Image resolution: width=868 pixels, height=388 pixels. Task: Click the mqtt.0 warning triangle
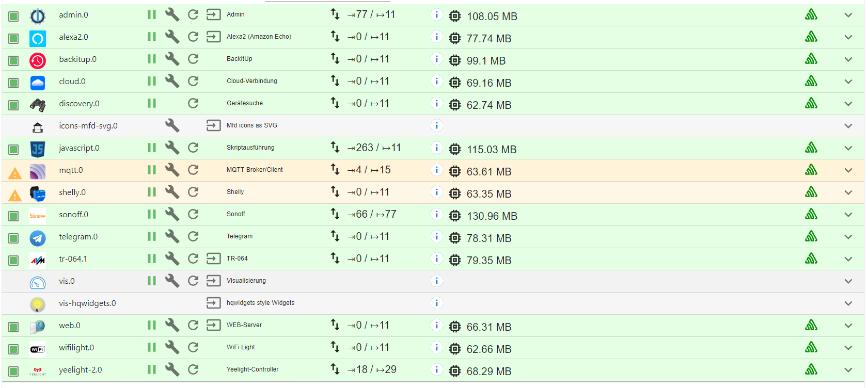[15, 173]
